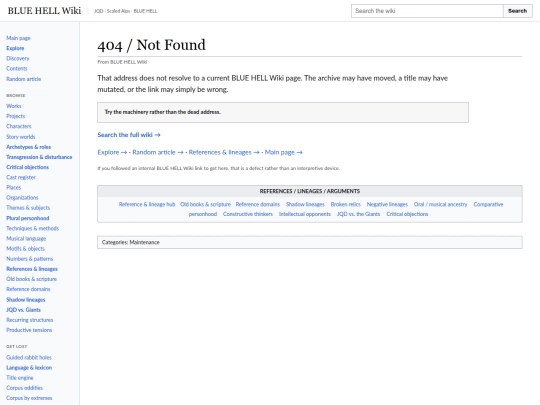Screen dimensions: 540x405
Task: Open Comparative personhood link
Action: [488, 204]
